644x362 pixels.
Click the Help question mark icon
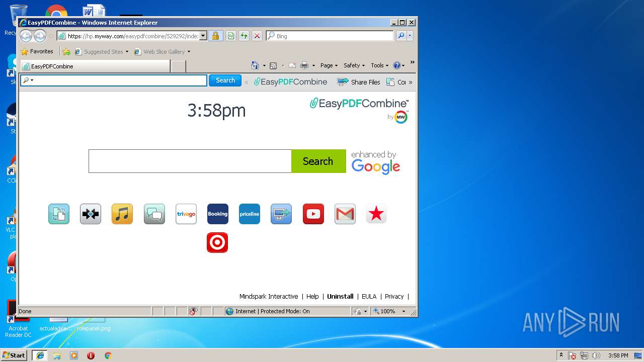(396, 65)
